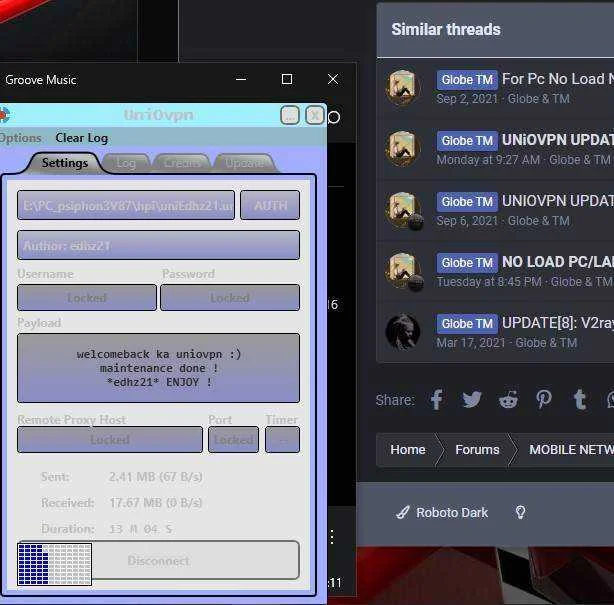Share thread on Twitter
This screenshot has height=605, width=614.
tap(472, 399)
